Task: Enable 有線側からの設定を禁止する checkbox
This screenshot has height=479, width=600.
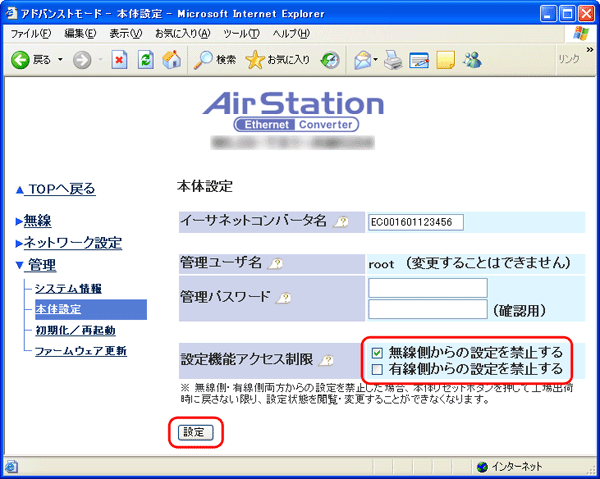Action: pos(376,369)
